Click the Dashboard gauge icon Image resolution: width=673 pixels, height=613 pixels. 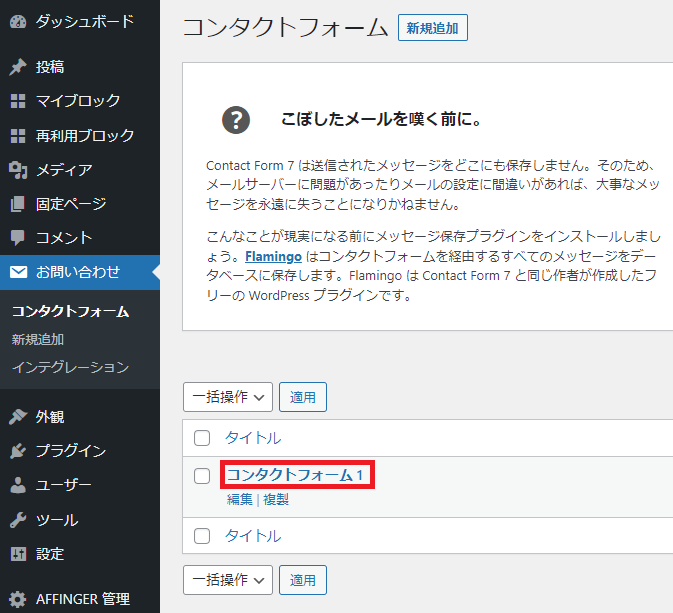(x=18, y=22)
